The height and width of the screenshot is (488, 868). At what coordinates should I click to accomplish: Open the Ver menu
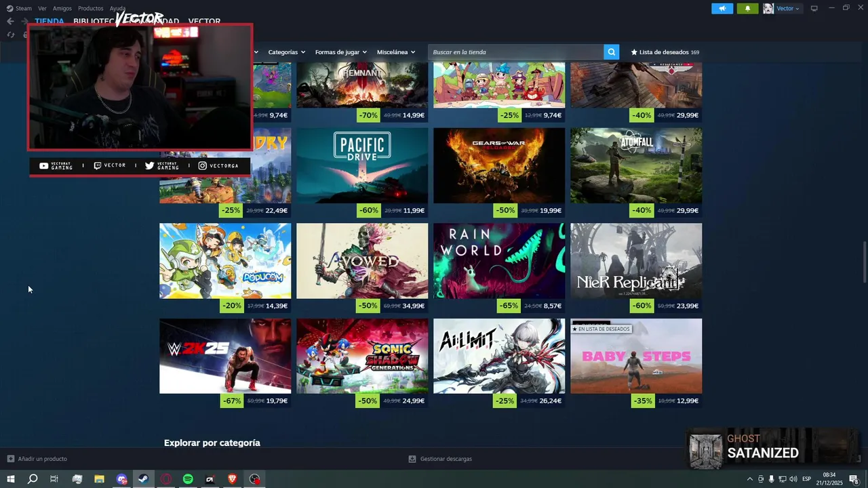point(42,8)
